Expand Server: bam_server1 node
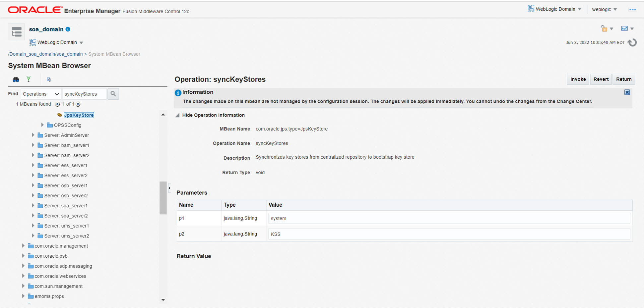Image resolution: width=644 pixels, height=308 pixels. (x=33, y=145)
